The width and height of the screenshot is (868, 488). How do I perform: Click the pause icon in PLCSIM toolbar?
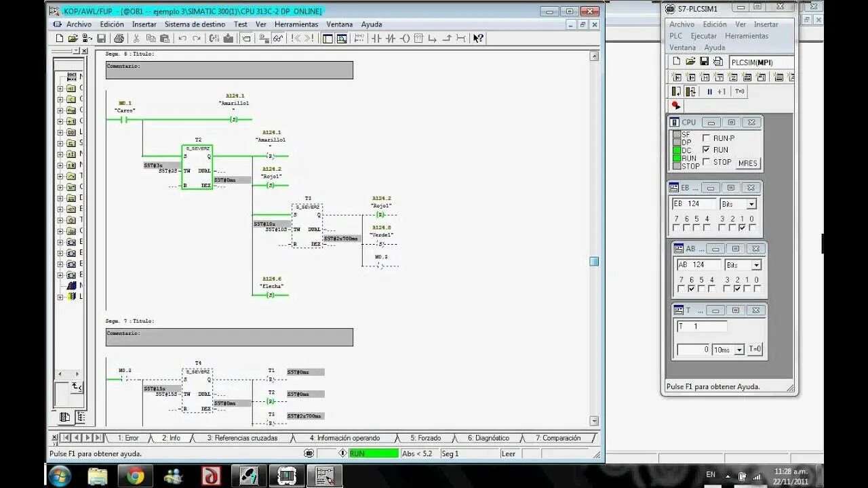click(710, 91)
